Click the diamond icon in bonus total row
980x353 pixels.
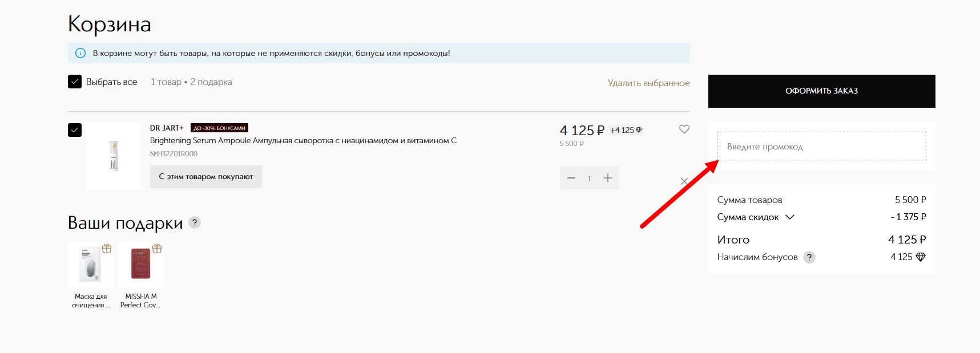click(921, 257)
